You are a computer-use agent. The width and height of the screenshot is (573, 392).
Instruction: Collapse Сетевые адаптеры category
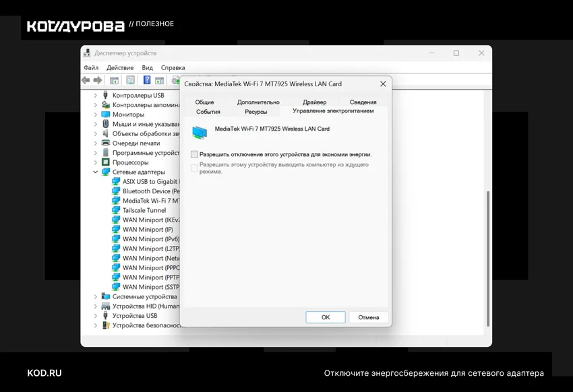point(95,172)
